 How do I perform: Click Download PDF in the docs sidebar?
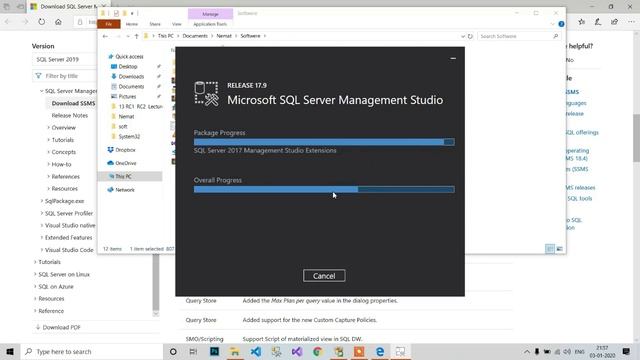click(x=58, y=327)
